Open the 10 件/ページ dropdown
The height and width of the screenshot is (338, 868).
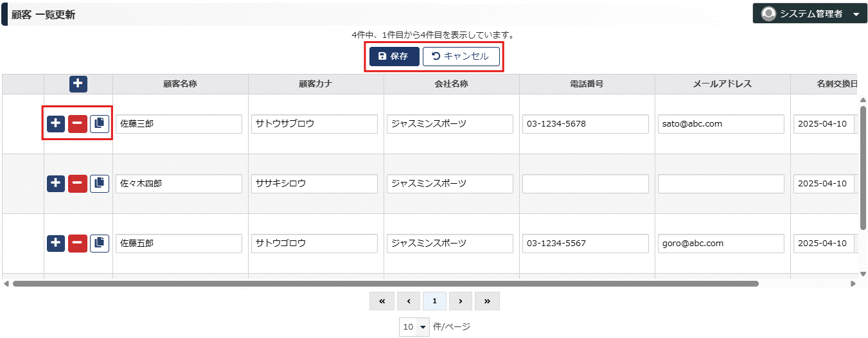click(414, 327)
